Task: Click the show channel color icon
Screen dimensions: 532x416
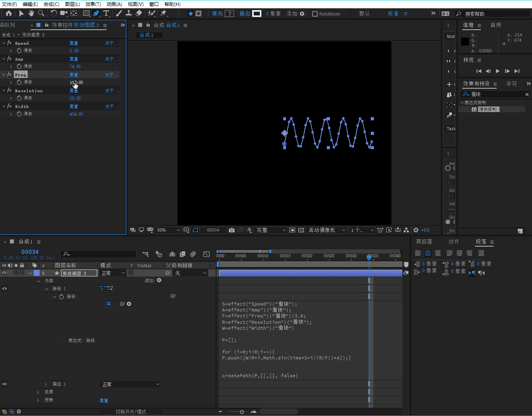Action: click(249, 230)
